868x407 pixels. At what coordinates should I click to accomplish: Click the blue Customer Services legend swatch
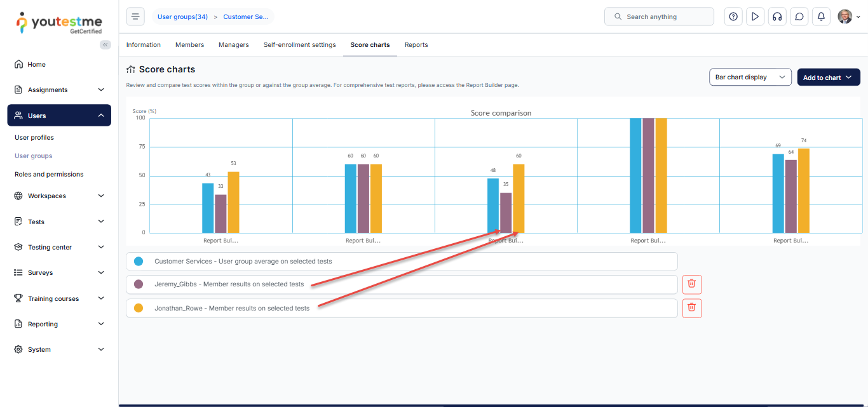point(139,262)
